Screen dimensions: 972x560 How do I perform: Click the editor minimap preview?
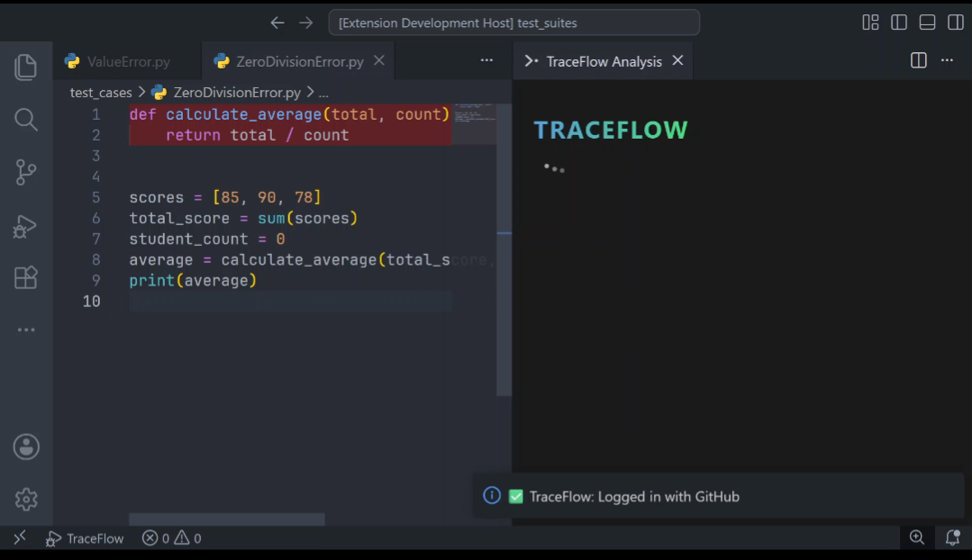click(474, 113)
